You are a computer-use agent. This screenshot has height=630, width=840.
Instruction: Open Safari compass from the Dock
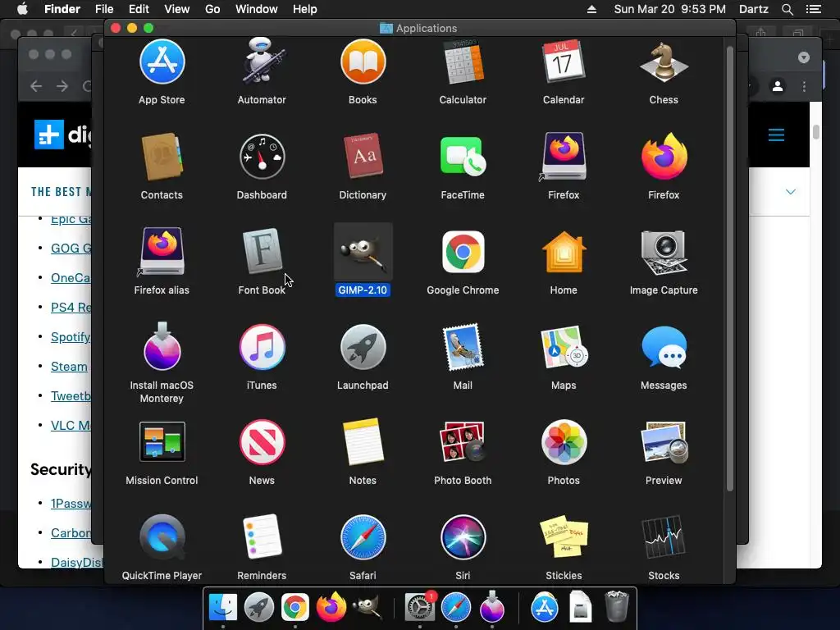pos(456,608)
